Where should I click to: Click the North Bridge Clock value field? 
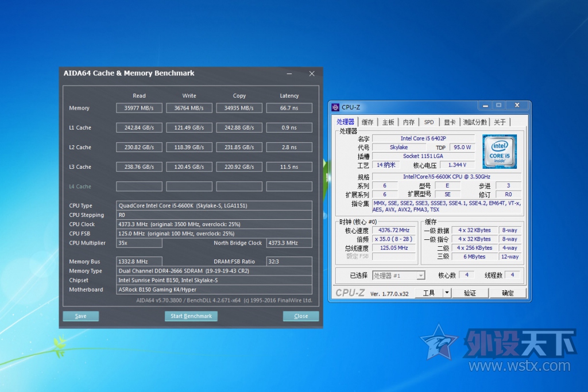[289, 243]
